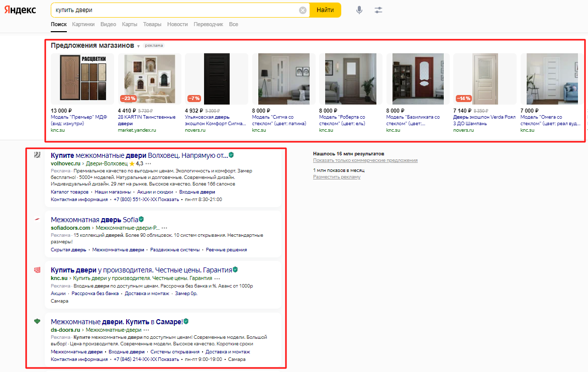Switch to the Товары tab
This screenshot has width=588, height=372.
pyautogui.click(x=152, y=24)
